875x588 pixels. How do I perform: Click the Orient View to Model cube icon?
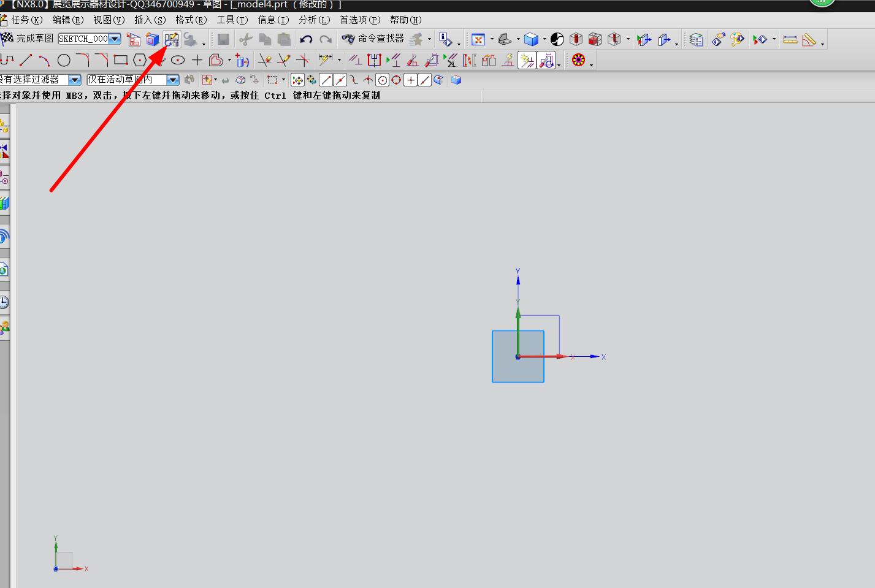[x=153, y=40]
